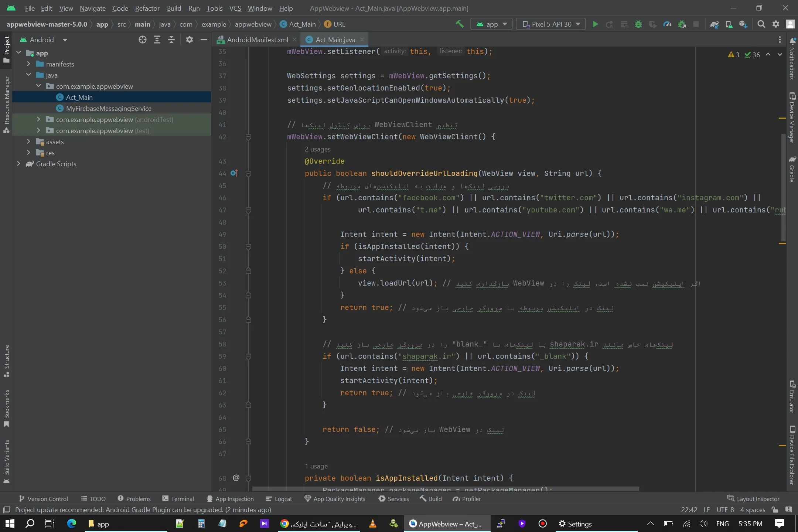
Task: Jump to previous highlighted error arrow
Action: 768,55
